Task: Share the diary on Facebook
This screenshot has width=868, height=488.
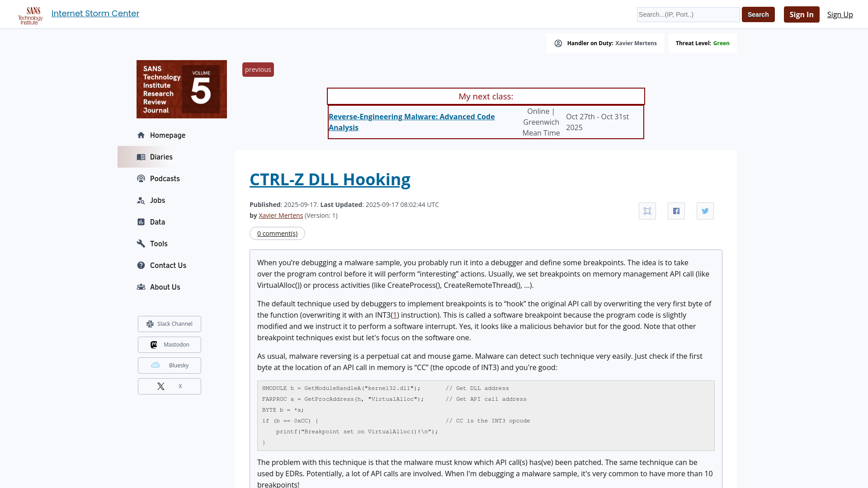Action: click(x=676, y=211)
